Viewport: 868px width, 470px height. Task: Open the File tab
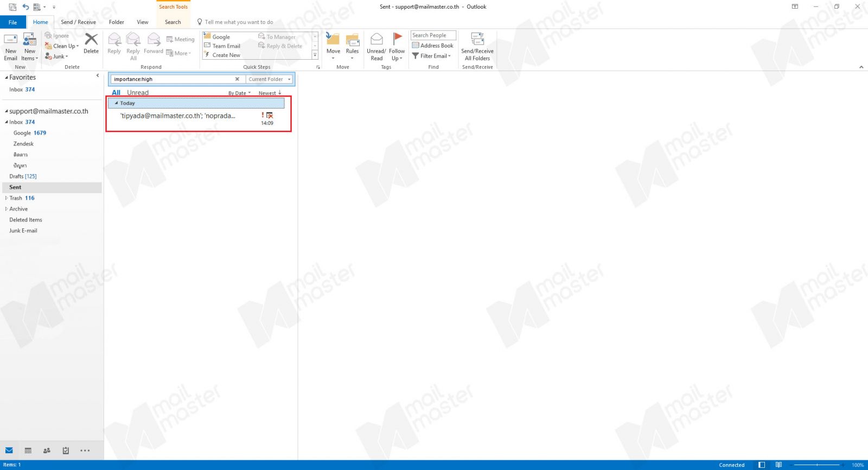coord(13,22)
